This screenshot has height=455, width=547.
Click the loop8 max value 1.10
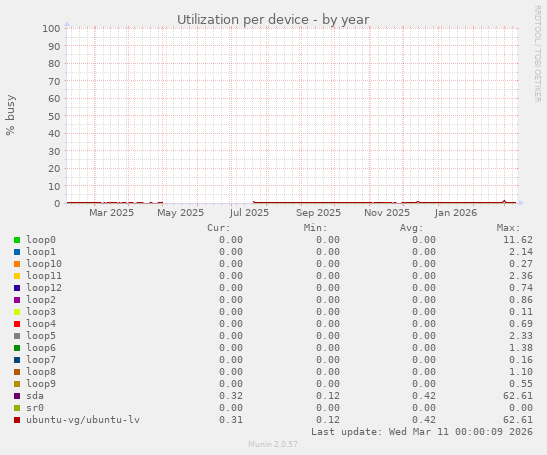point(521,372)
